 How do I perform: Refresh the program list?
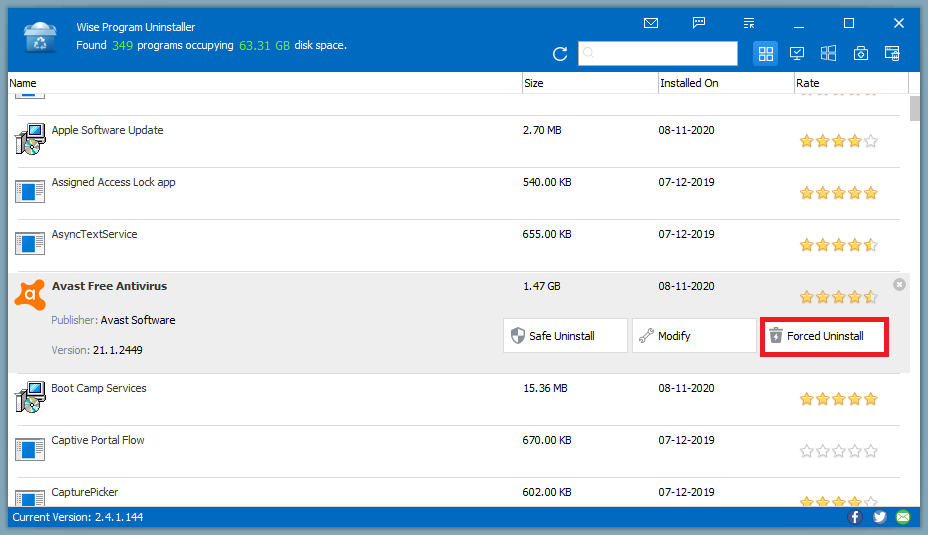[560, 54]
